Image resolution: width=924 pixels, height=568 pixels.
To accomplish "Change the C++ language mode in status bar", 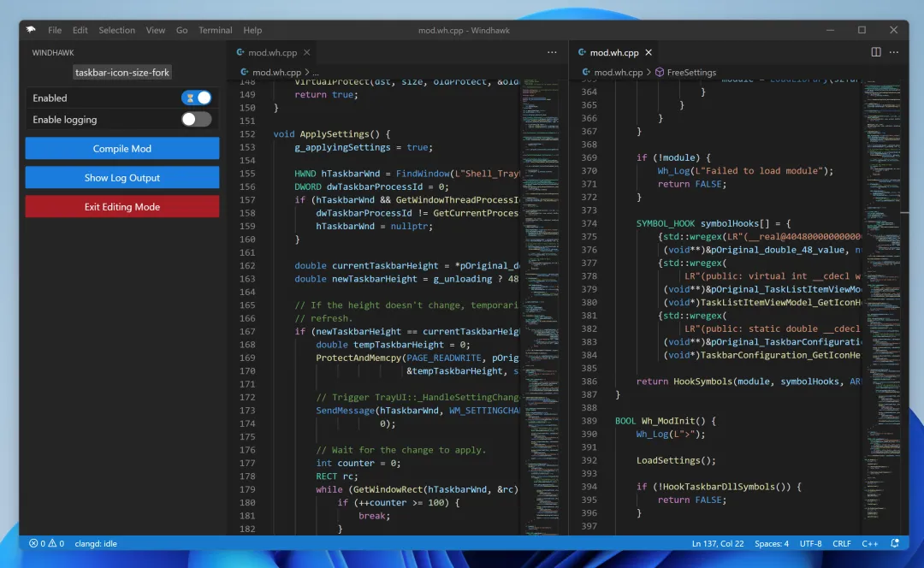I will [870, 543].
